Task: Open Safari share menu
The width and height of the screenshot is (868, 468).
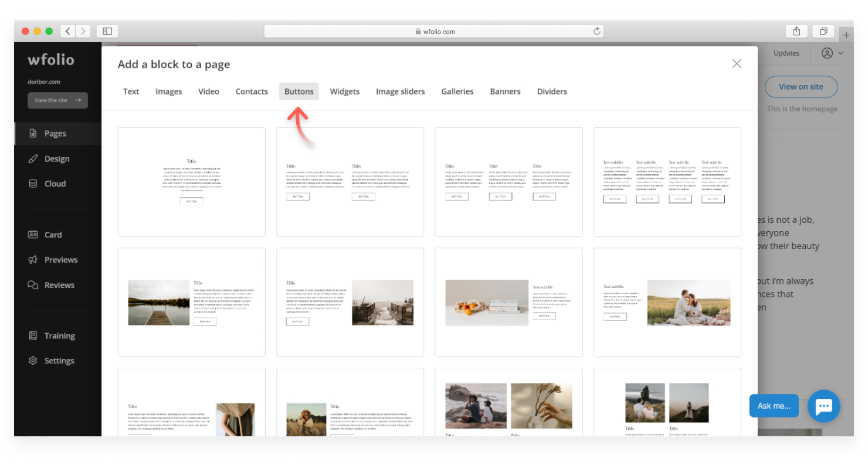Action: coord(796,31)
